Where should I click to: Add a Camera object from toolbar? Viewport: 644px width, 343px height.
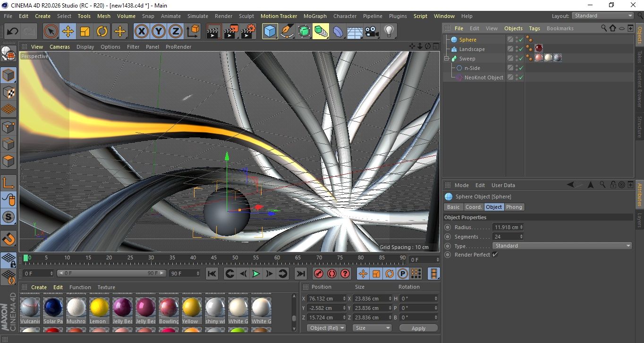(x=372, y=32)
